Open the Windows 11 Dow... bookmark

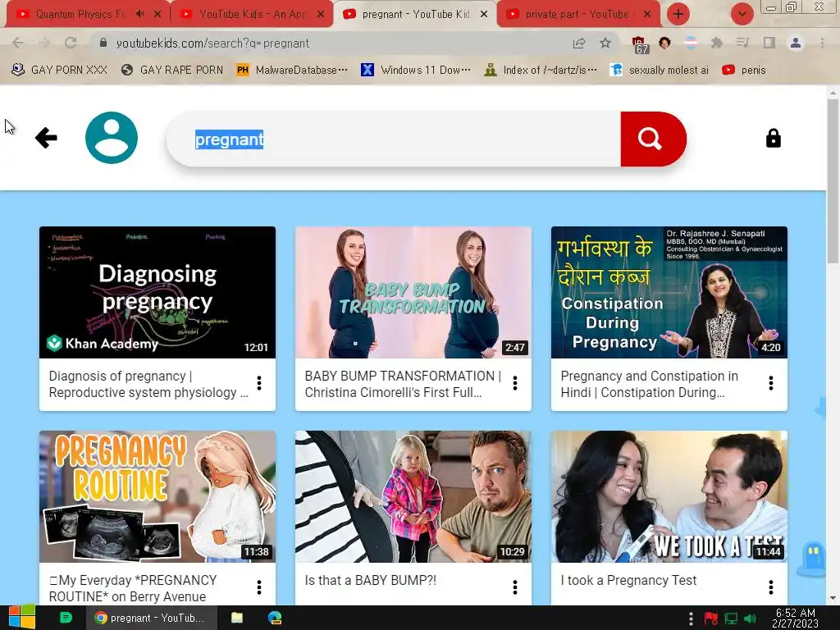[416, 70]
